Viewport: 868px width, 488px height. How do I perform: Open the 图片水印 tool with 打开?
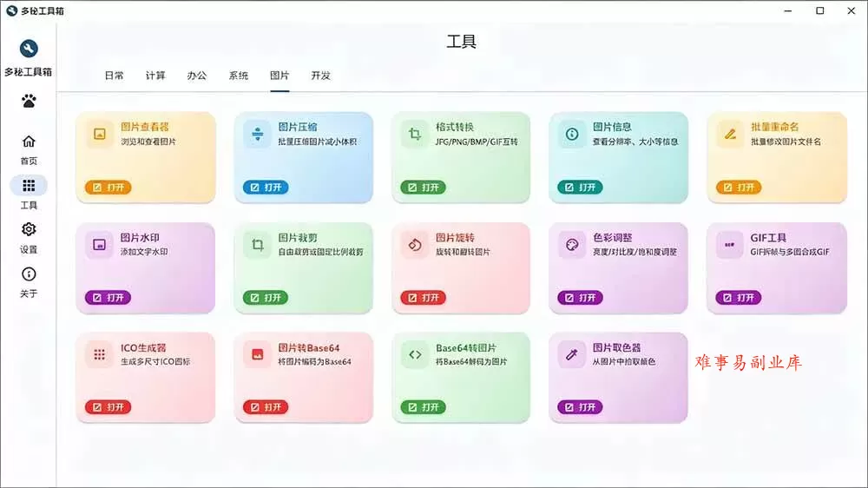[x=108, y=298]
